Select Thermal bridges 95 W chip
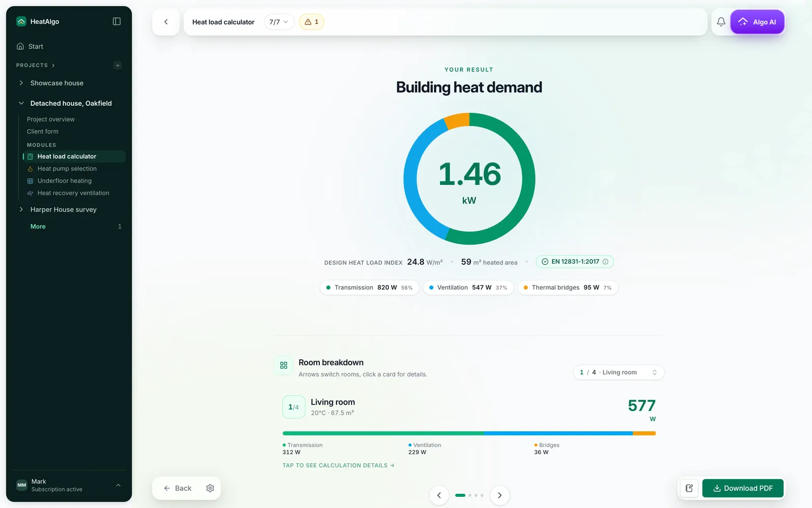The image size is (812, 508). tap(568, 288)
